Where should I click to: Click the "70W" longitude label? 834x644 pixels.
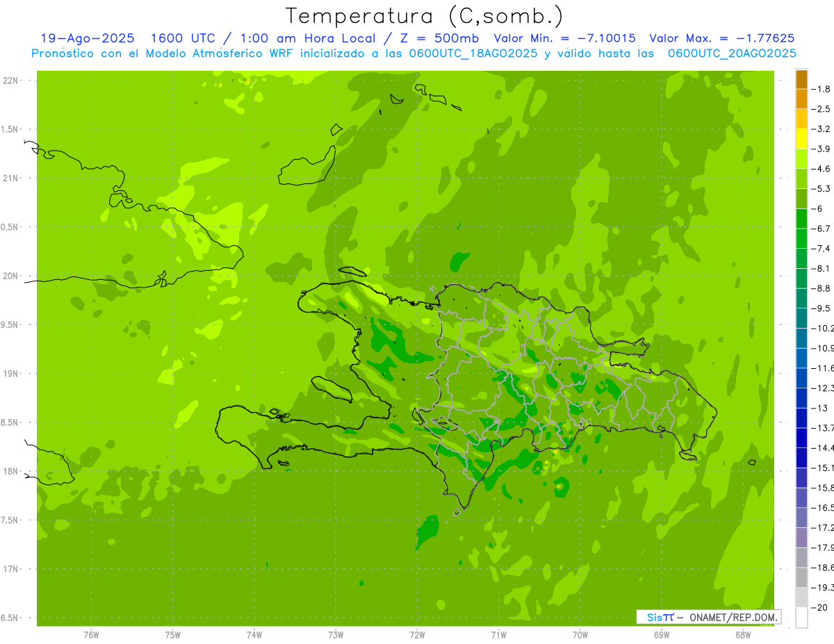580,634
